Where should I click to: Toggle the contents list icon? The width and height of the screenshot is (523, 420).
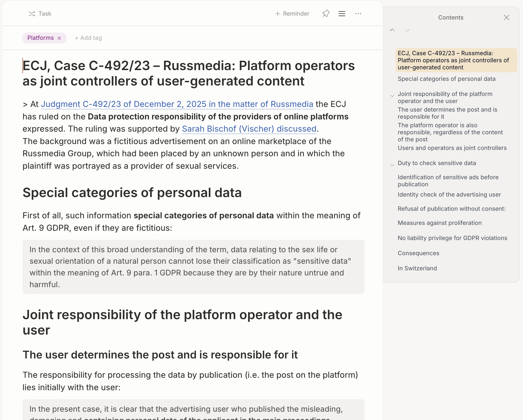pyautogui.click(x=342, y=14)
